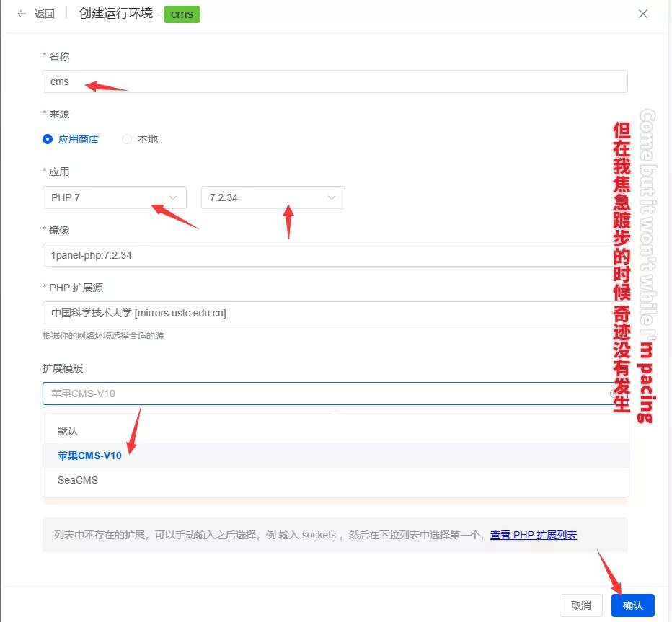
Task: Open the 查看 PHP 扩展列表 link
Action: [534, 535]
